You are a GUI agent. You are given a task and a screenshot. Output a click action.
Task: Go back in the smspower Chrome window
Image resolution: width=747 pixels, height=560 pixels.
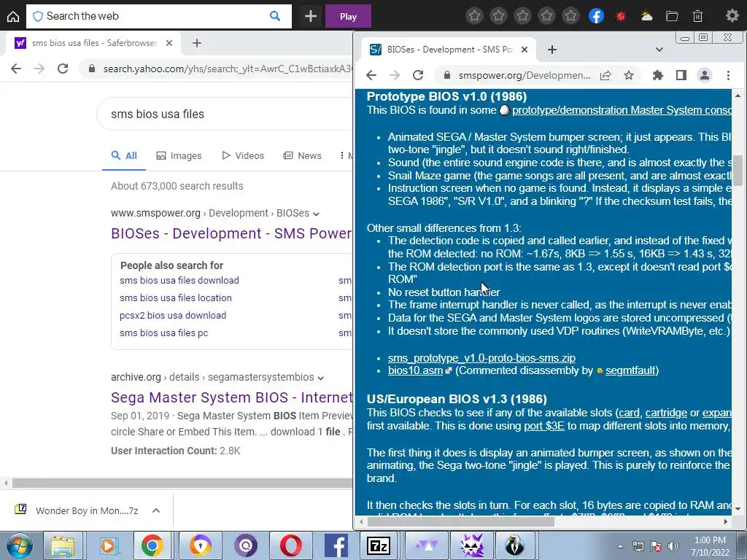coord(371,75)
